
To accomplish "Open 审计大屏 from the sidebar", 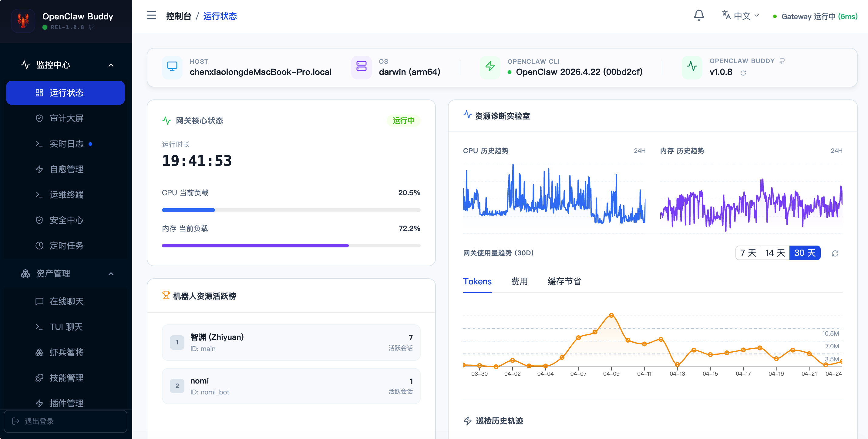I will click(x=66, y=118).
